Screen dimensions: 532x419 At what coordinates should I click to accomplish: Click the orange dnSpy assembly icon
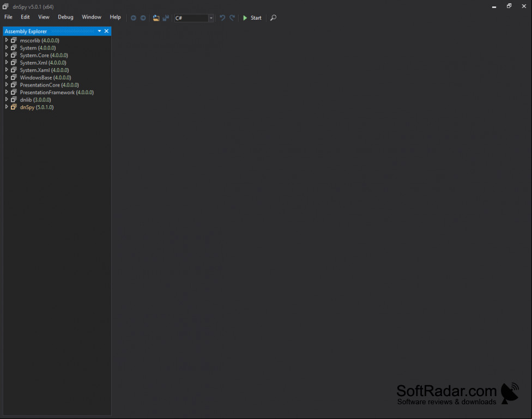(x=14, y=107)
